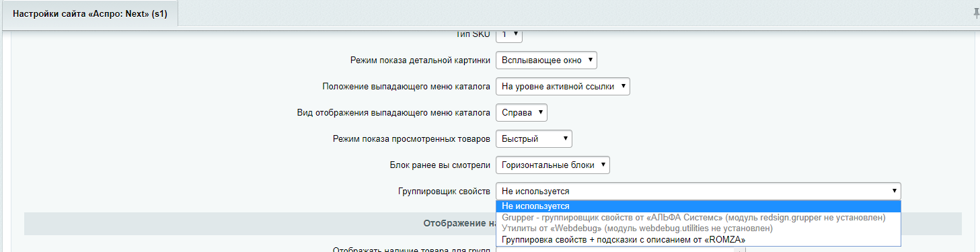The width and height of the screenshot is (980, 252).
Task: Select the highlighted Не используется option
Action: pyautogui.click(x=698, y=206)
